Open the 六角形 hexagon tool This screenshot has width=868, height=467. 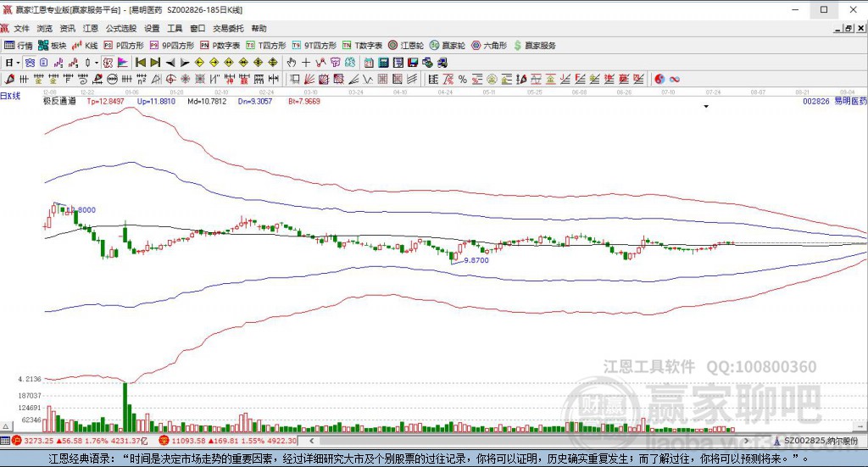489,46
